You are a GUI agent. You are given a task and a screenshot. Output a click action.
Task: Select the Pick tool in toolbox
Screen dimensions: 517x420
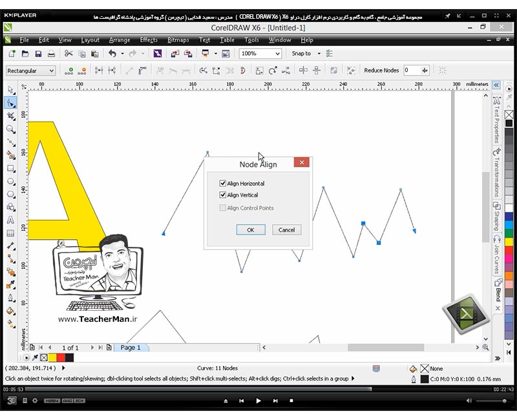click(10, 90)
